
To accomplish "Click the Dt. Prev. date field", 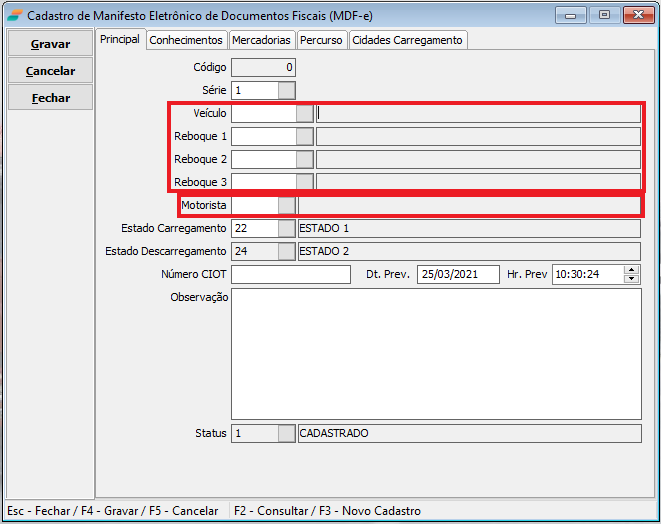I will [x=457, y=274].
